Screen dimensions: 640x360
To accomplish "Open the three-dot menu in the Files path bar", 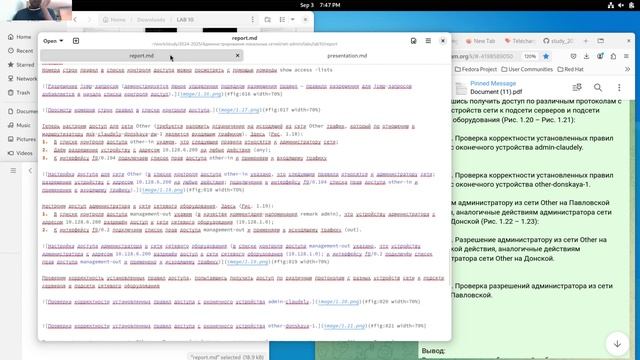I will tap(253, 20).
